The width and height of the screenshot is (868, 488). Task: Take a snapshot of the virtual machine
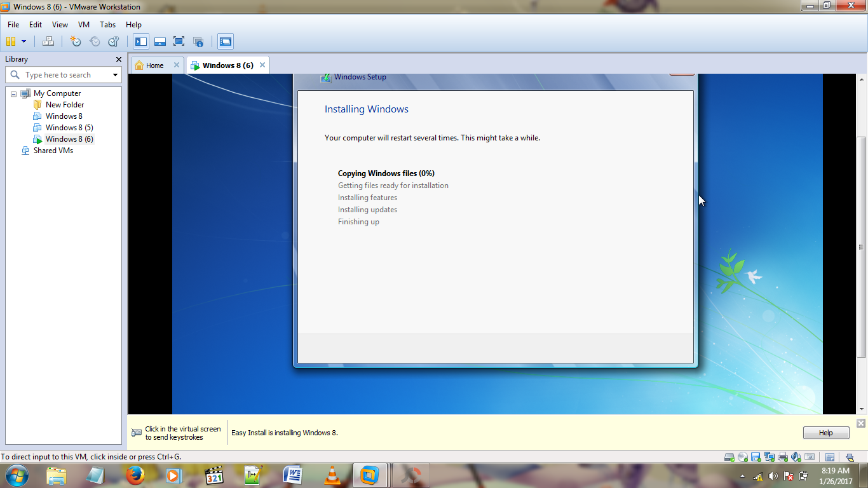(x=76, y=41)
